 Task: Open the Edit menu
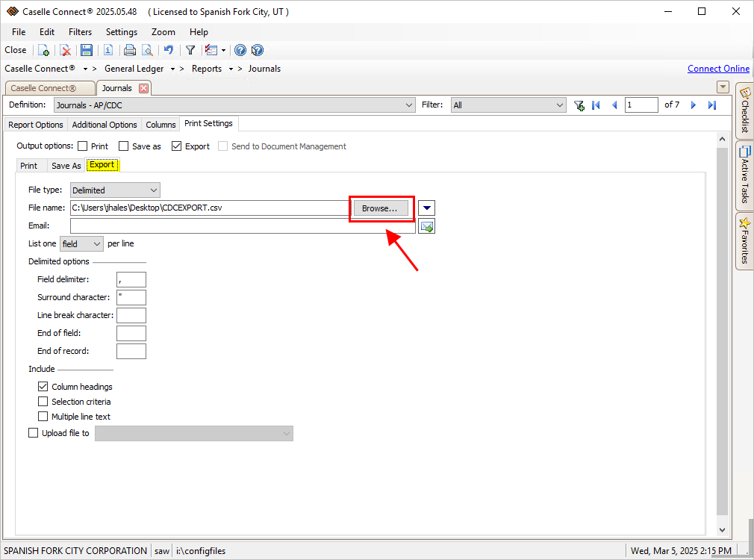[46, 32]
